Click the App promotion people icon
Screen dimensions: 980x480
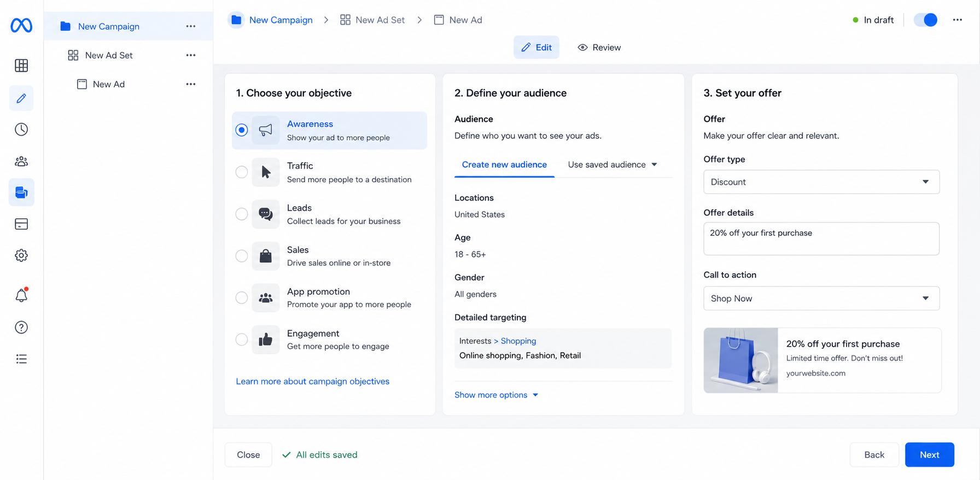(x=266, y=298)
